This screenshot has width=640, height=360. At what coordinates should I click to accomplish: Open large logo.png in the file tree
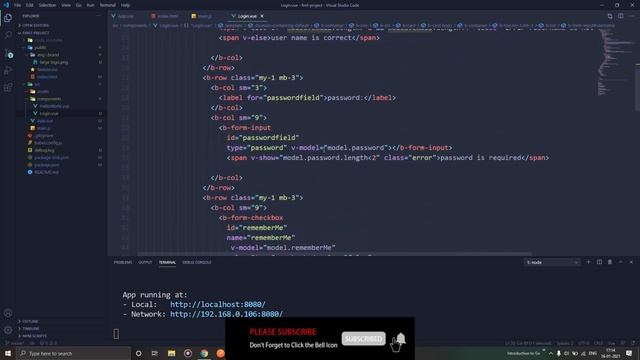(x=54, y=62)
